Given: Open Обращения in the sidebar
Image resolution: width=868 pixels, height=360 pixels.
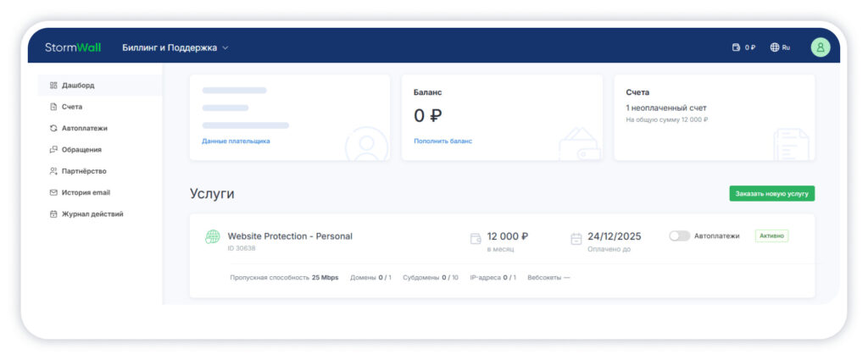Looking at the screenshot, I should 81,150.
